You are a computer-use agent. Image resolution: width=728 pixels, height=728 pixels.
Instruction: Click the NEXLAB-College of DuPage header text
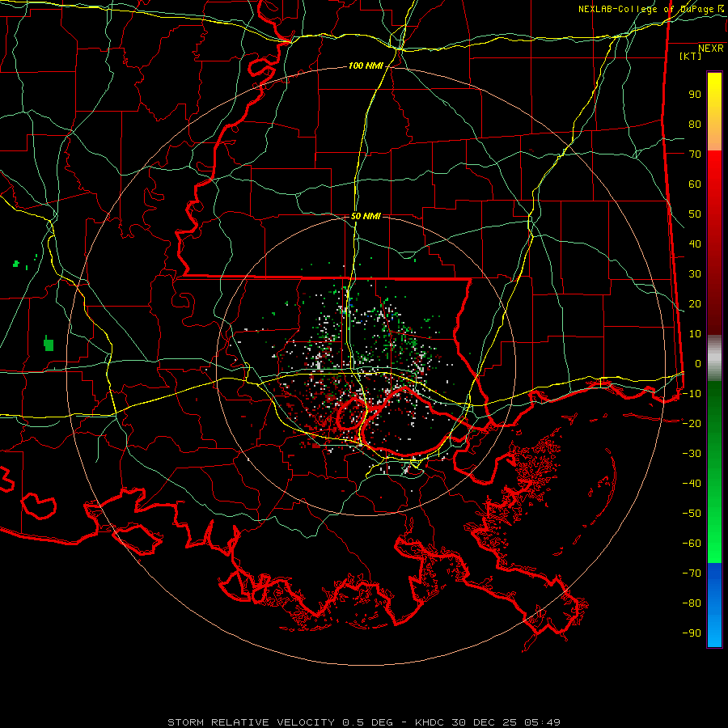(x=645, y=9)
